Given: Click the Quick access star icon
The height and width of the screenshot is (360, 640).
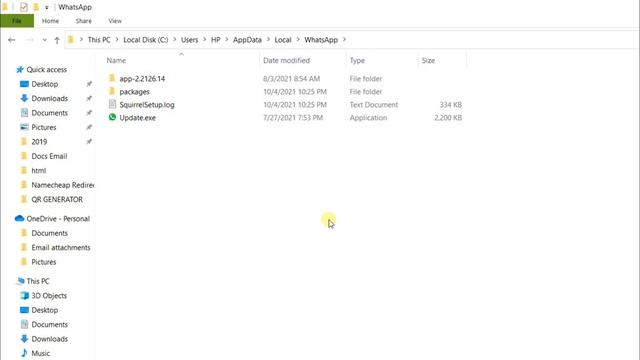Looking at the screenshot, I should click(20, 70).
